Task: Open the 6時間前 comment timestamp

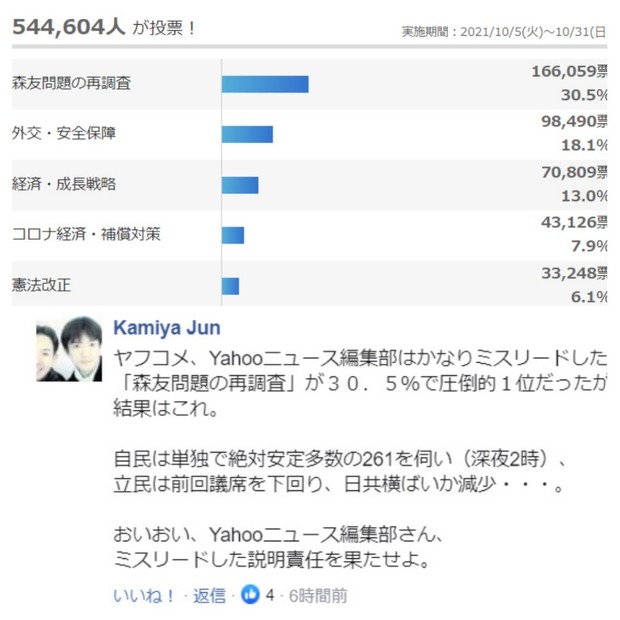Action: coord(318,595)
